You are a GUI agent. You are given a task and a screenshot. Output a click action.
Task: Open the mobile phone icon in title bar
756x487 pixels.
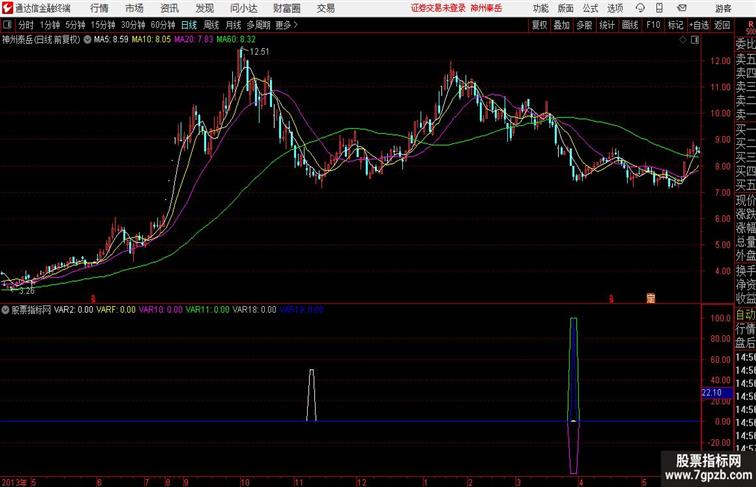pyautogui.click(x=659, y=8)
